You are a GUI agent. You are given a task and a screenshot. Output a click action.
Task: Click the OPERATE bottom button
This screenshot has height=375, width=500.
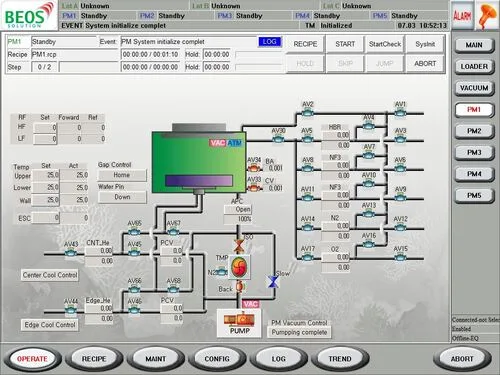coord(32,359)
